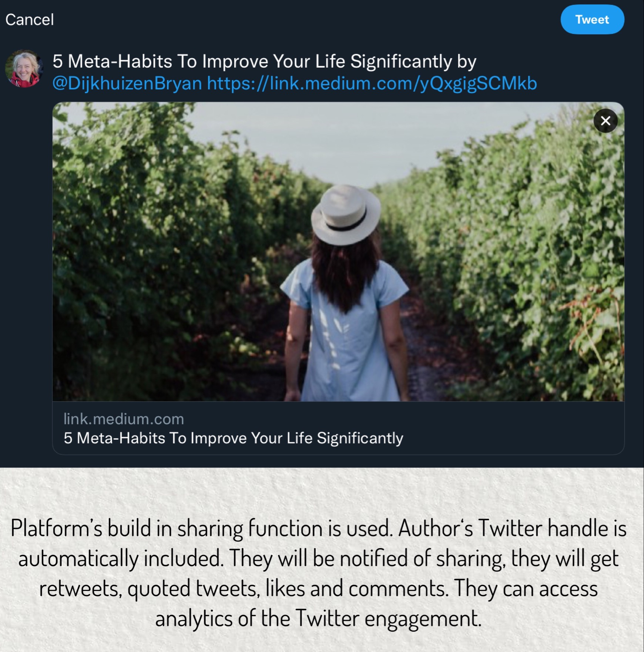
Task: Post with the blue Tweet button
Action: click(592, 20)
